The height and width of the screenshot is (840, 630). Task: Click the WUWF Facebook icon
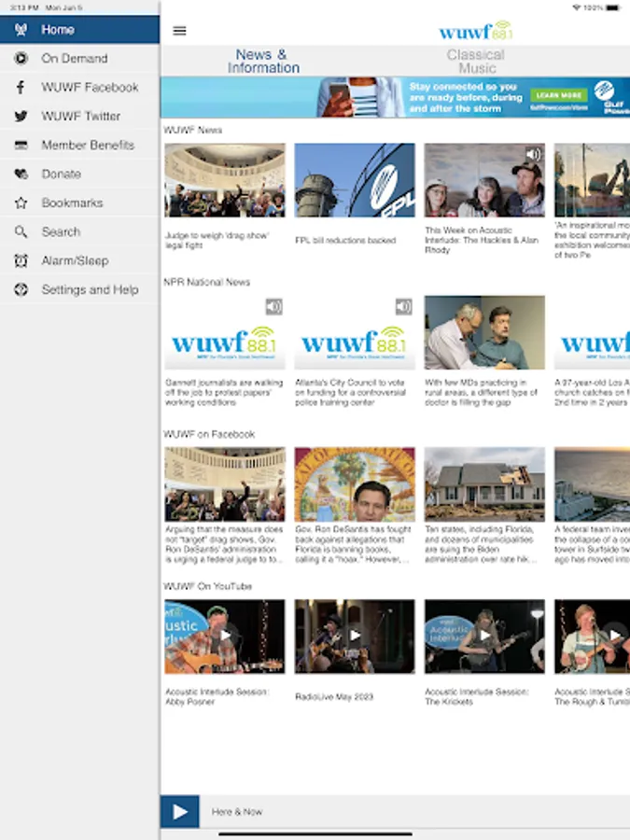[21, 88]
